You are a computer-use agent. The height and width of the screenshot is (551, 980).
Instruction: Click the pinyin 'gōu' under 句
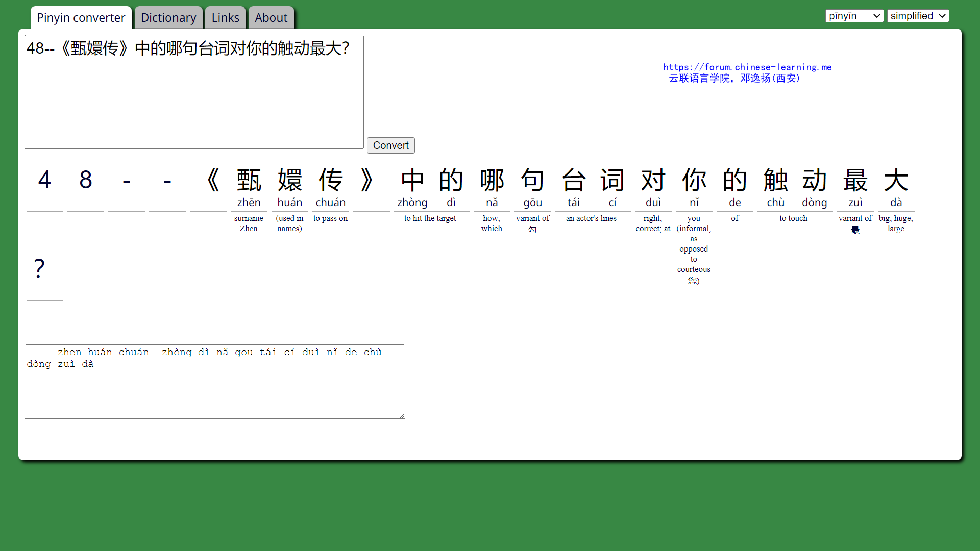click(x=533, y=203)
